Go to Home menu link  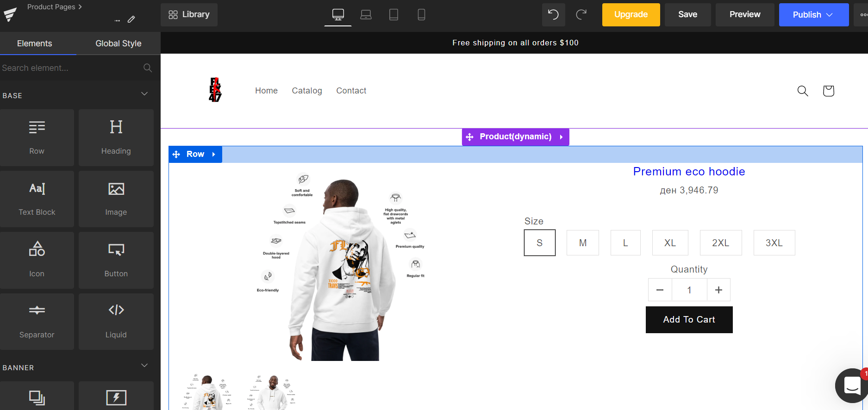point(266,91)
